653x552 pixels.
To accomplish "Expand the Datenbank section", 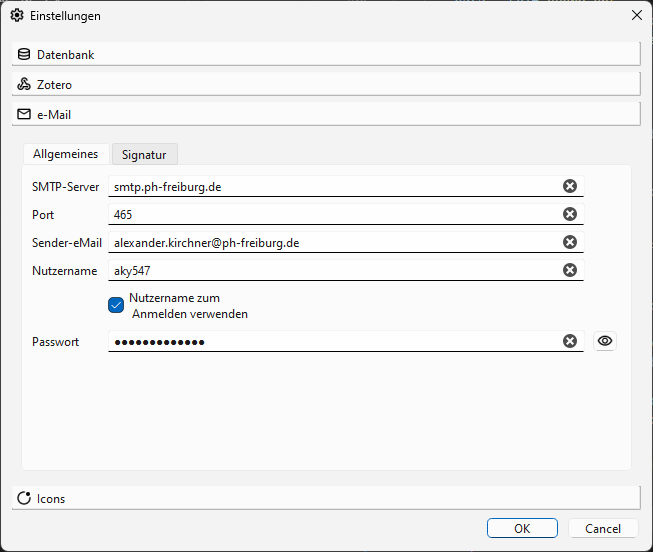I will (325, 55).
